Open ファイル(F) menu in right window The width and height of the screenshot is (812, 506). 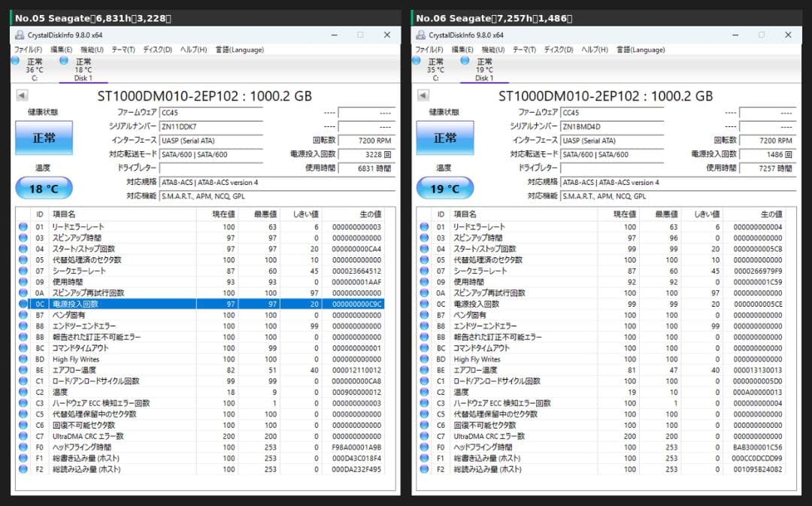(x=429, y=50)
